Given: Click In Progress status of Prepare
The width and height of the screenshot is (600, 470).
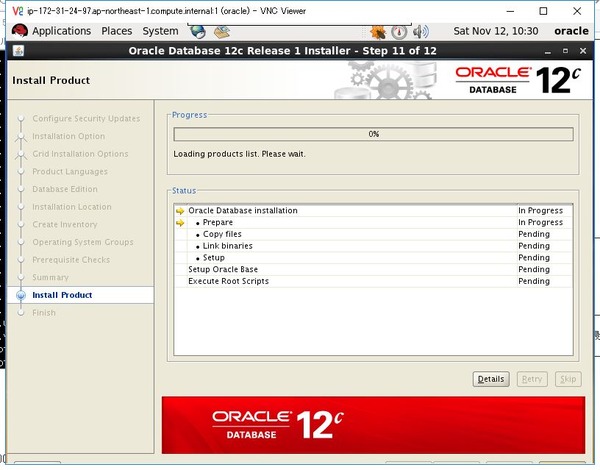Looking at the screenshot, I should coord(540,222).
